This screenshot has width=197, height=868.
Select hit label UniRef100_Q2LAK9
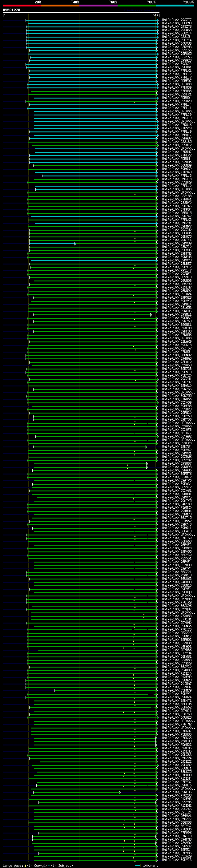[177, 342]
